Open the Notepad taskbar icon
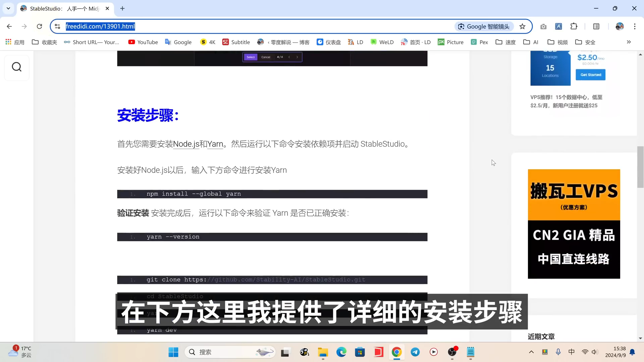 point(471,352)
